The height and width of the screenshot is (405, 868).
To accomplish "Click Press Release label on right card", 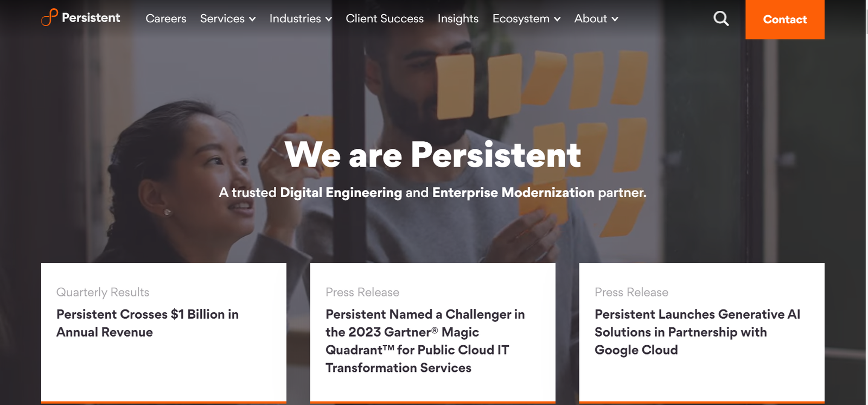I will point(631,292).
